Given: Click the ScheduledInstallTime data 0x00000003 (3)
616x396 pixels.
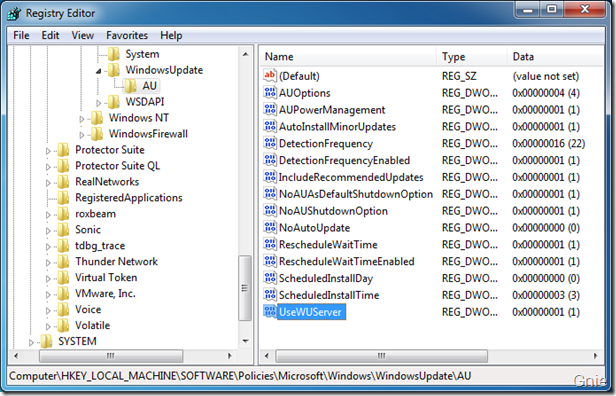Looking at the screenshot, I should point(546,295).
